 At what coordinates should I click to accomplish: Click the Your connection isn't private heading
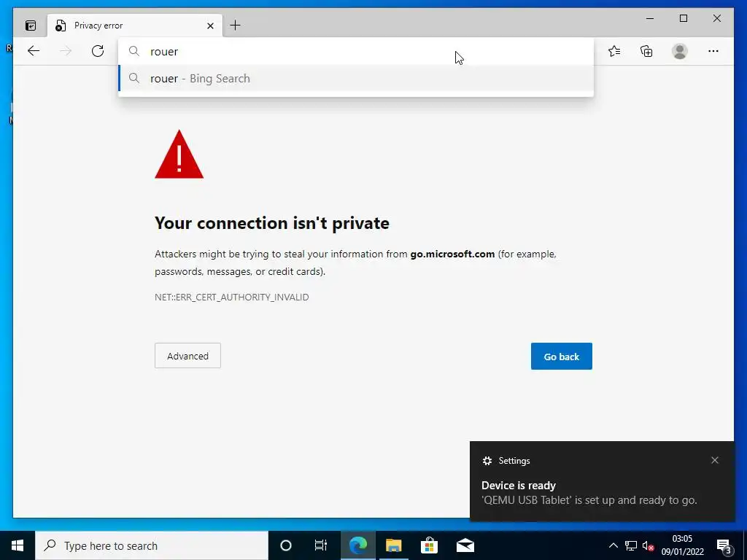272,223
